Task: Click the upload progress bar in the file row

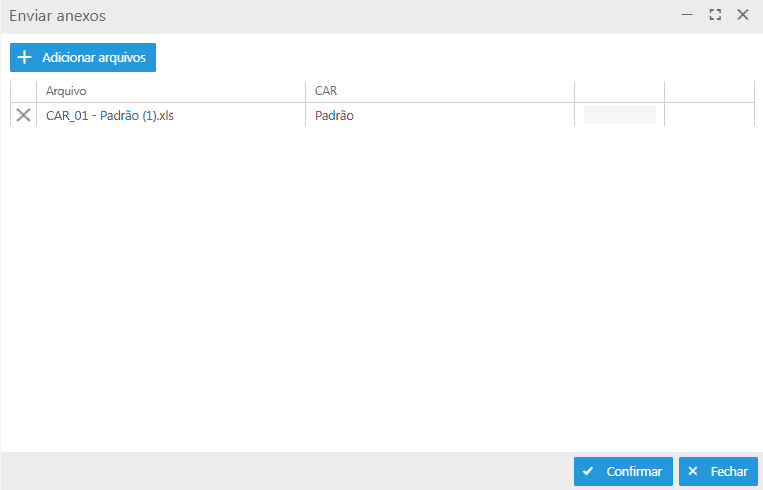Action: coord(619,115)
